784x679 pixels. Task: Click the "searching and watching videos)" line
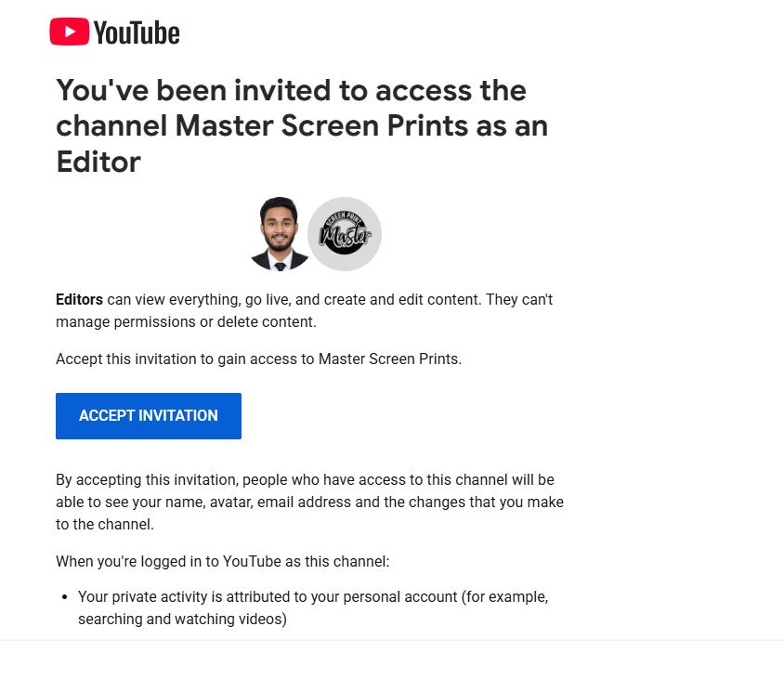(182, 619)
